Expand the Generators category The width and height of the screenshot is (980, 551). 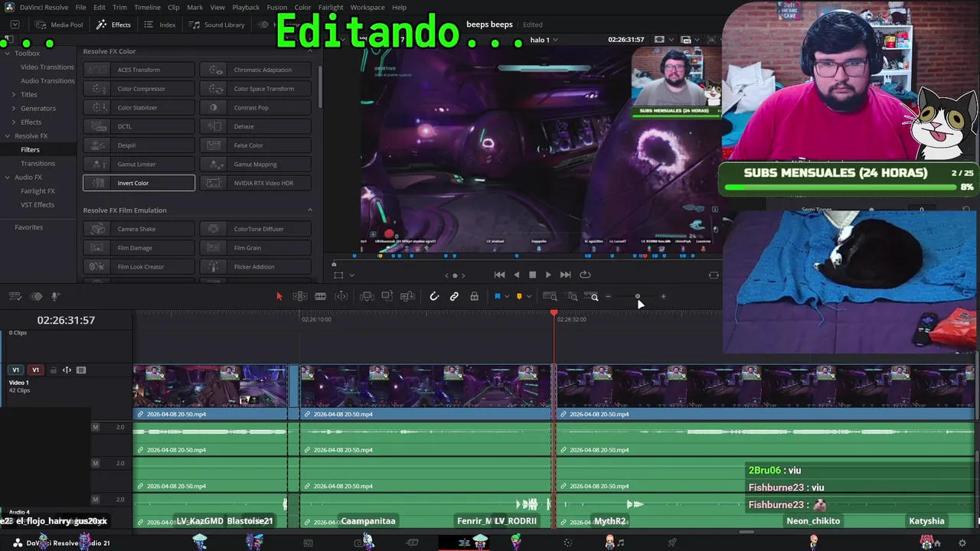[13, 109]
